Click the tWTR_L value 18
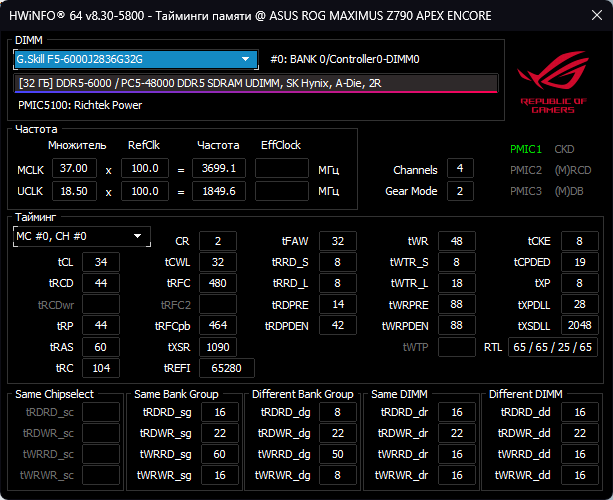The height and width of the screenshot is (500, 613). [x=457, y=283]
